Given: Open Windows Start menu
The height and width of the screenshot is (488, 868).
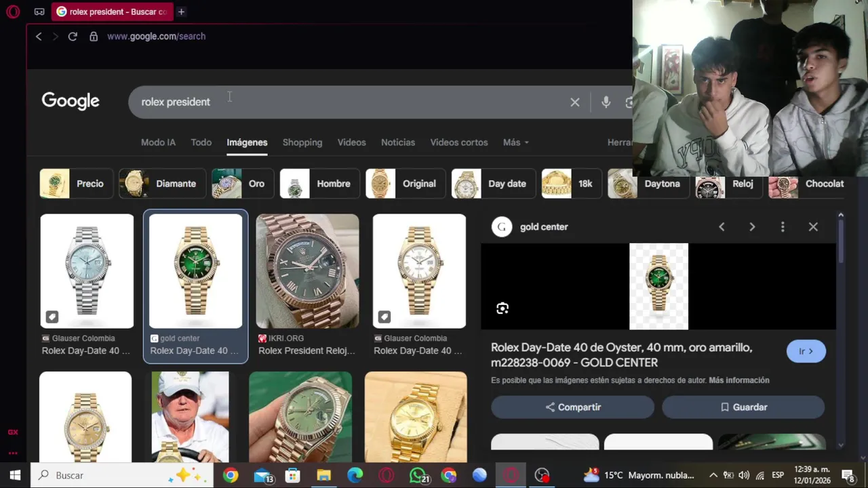Looking at the screenshot, I should point(15,475).
